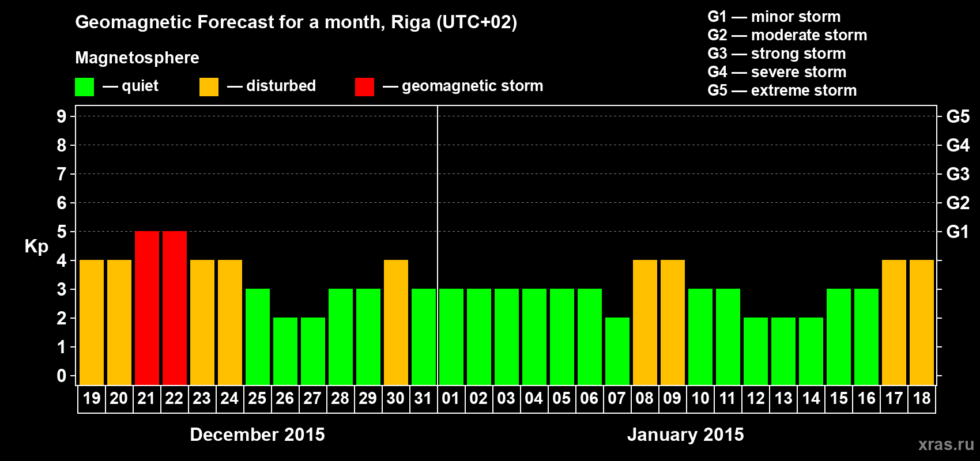Click the date label 01
Viewport: 980px width, 461px height.
[451, 398]
